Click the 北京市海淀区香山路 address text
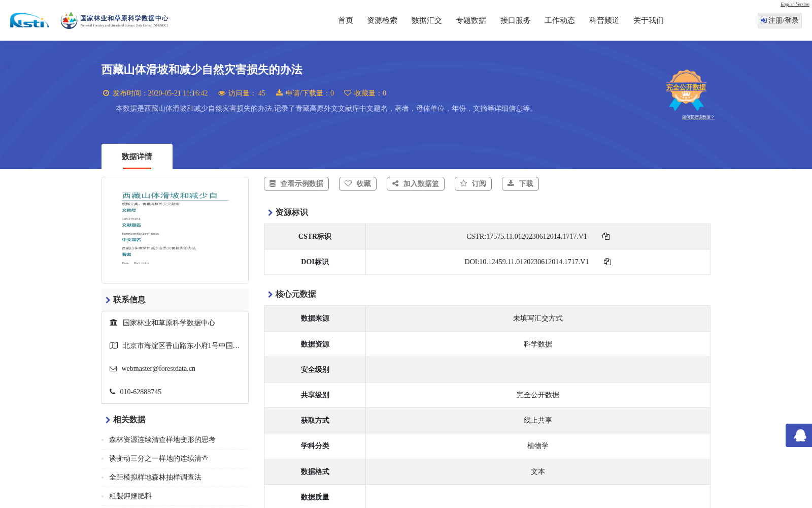 (181, 346)
